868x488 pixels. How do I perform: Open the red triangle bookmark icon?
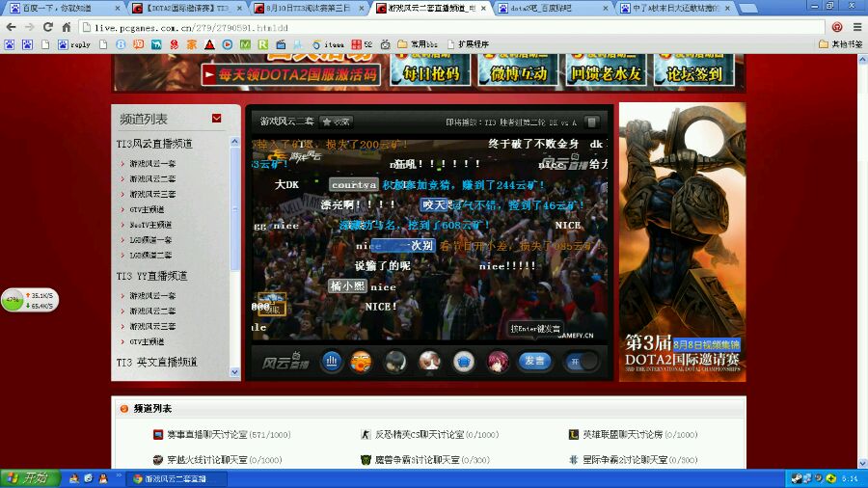209,44
